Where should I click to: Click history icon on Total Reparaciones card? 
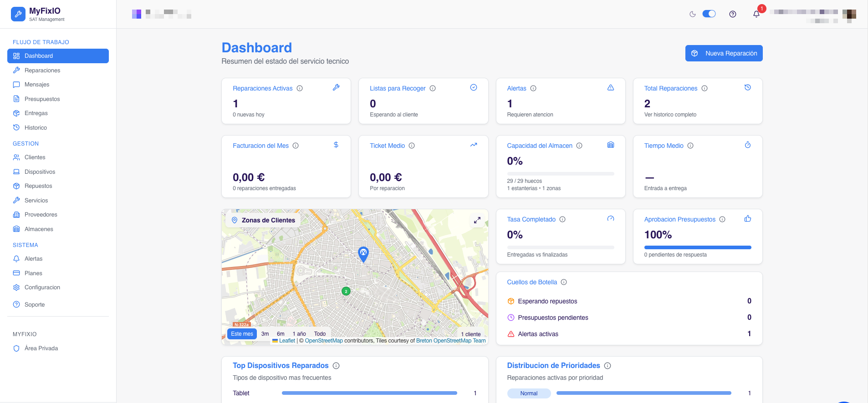[748, 87]
